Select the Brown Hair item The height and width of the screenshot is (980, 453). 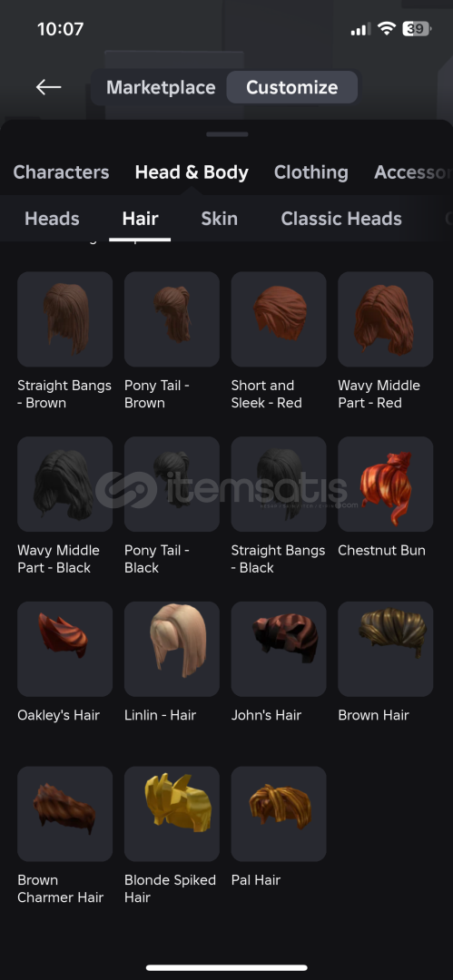pyautogui.click(x=386, y=649)
